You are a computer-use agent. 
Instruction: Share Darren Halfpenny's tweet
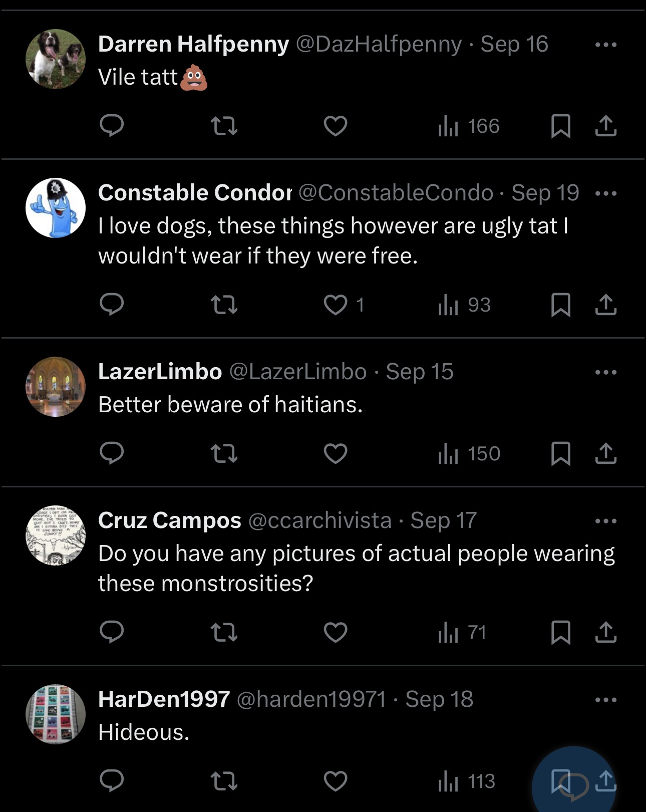(605, 126)
